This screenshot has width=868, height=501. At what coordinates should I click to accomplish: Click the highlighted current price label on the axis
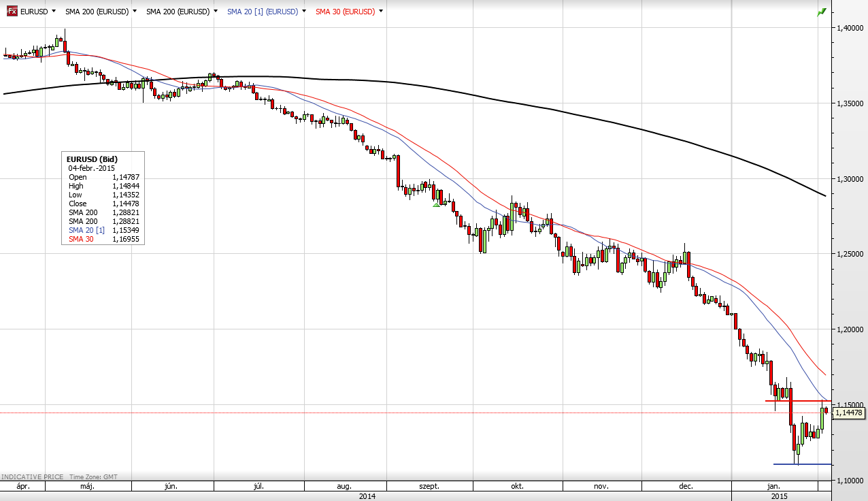(x=849, y=413)
